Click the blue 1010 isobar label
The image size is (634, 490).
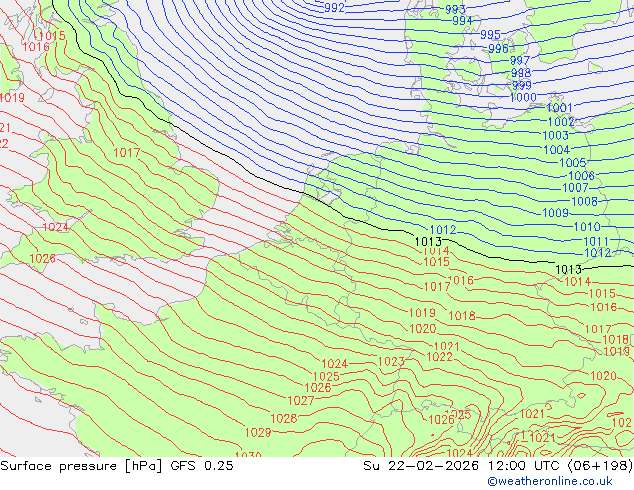pos(587,227)
